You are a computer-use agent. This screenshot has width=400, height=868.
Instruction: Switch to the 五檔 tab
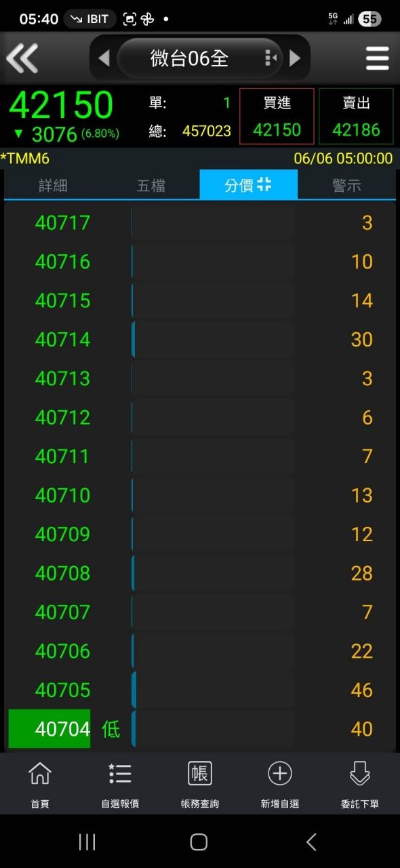(x=151, y=185)
